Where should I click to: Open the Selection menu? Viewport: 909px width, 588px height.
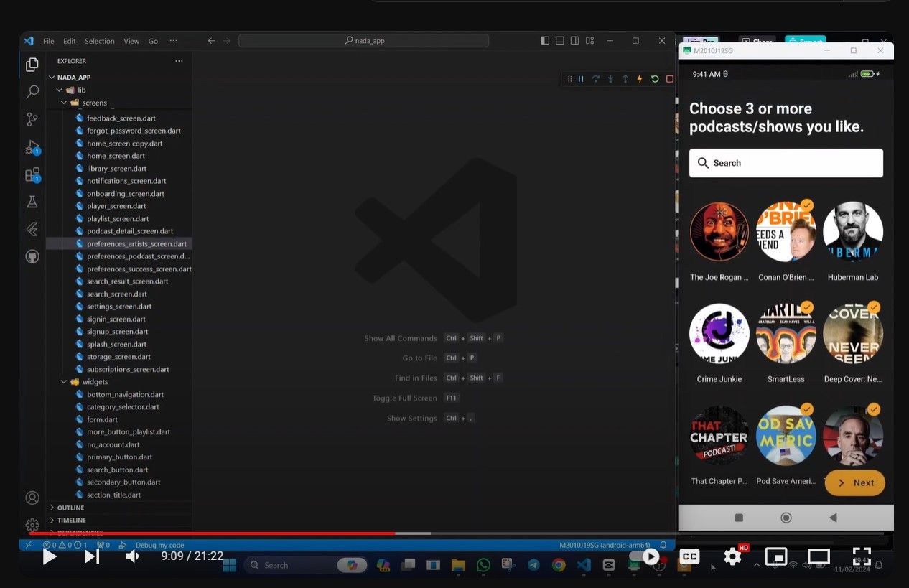click(99, 41)
